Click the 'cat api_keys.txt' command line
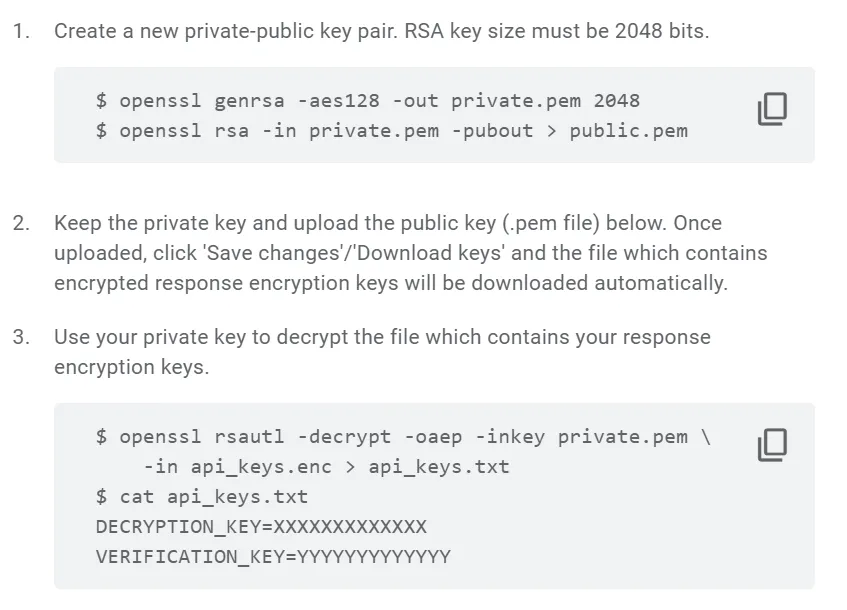The image size is (847, 610). point(202,497)
